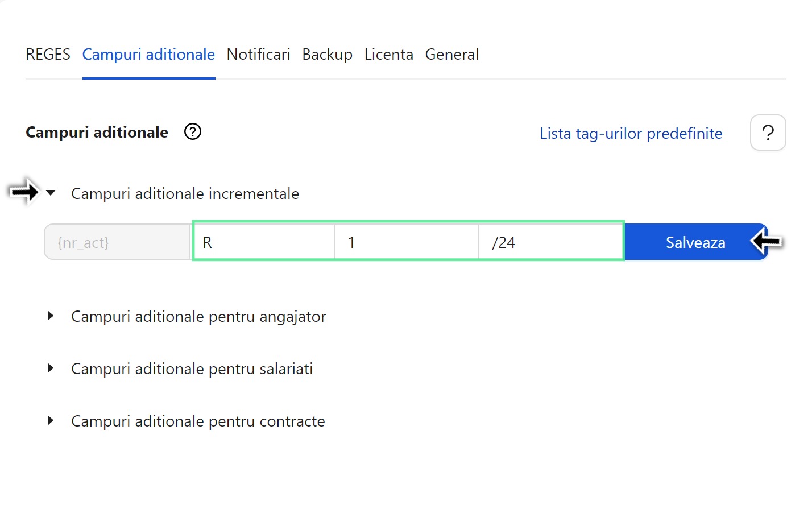The width and height of the screenshot is (812, 530).
Task: Open the Backup settings tab
Action: click(327, 54)
